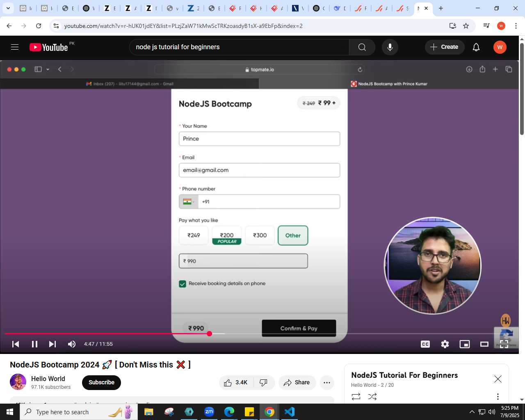The height and width of the screenshot is (420, 525).
Task: Click the taskbar search box
Action: (78, 412)
